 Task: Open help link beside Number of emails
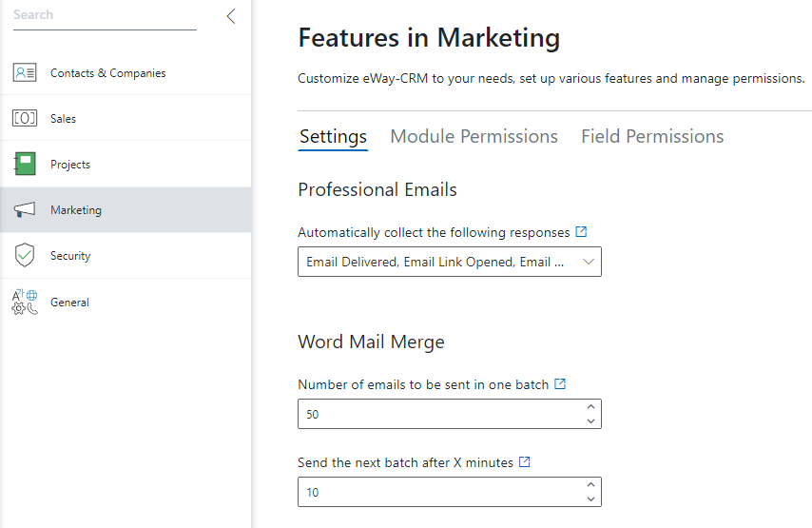tap(560, 384)
